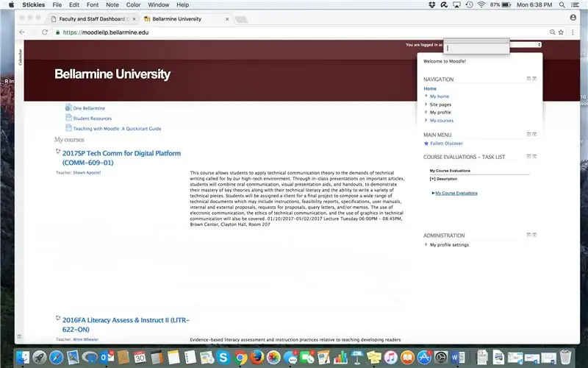Open Microsoft Word from the dock
This screenshot has height=368, width=588.
pos(458,357)
